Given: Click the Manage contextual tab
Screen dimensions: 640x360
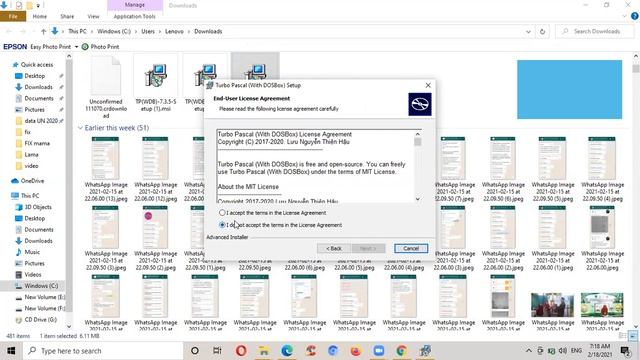Looking at the screenshot, I should (x=135, y=5).
